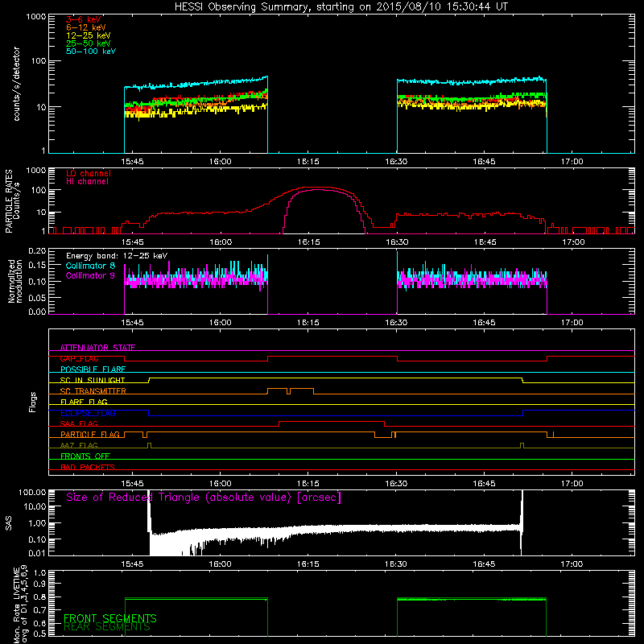Viewport: 644px width, 644px height.
Task: Click the 'REAR SEGMENTS' legend label
Action: [107, 627]
